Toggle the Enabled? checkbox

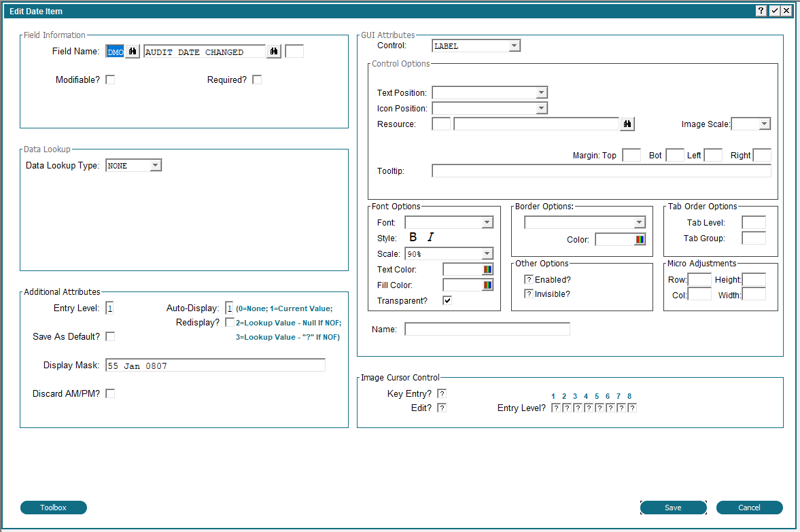click(529, 279)
